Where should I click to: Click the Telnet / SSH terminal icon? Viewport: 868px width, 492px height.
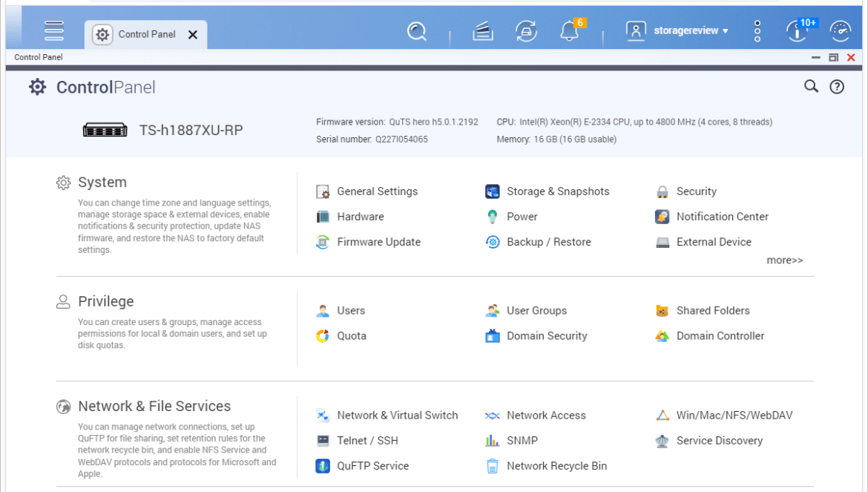click(323, 441)
